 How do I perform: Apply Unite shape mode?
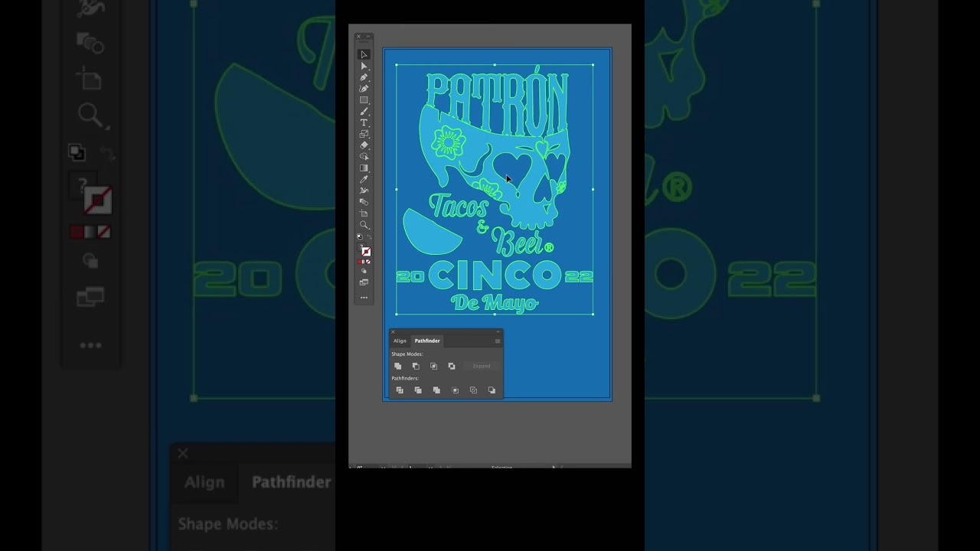397,366
